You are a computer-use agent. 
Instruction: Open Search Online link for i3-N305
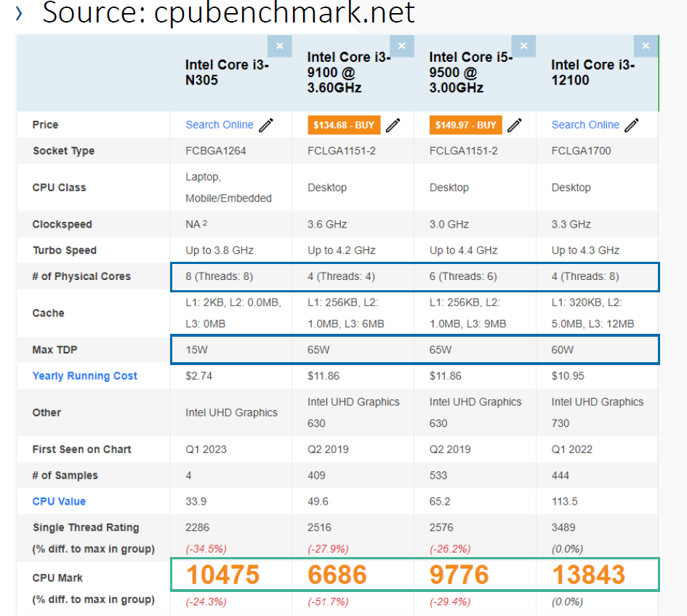[x=220, y=125]
